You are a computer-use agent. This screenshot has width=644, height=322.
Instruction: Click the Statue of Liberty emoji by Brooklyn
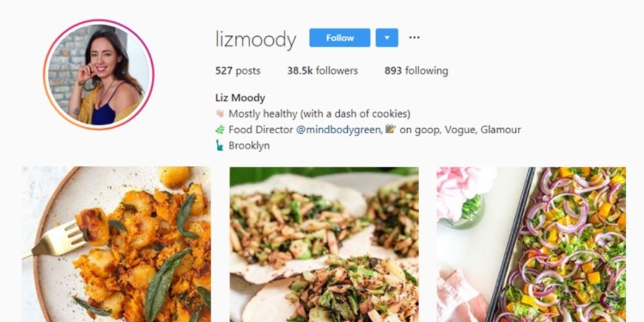[220, 145]
